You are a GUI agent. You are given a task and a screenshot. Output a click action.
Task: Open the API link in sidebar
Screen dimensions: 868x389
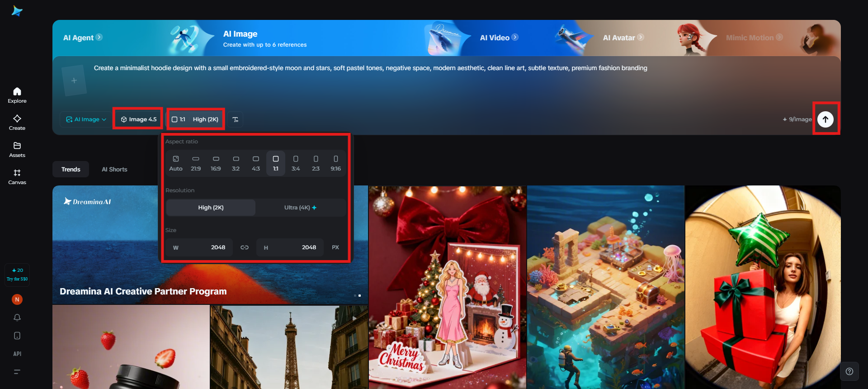(x=17, y=354)
